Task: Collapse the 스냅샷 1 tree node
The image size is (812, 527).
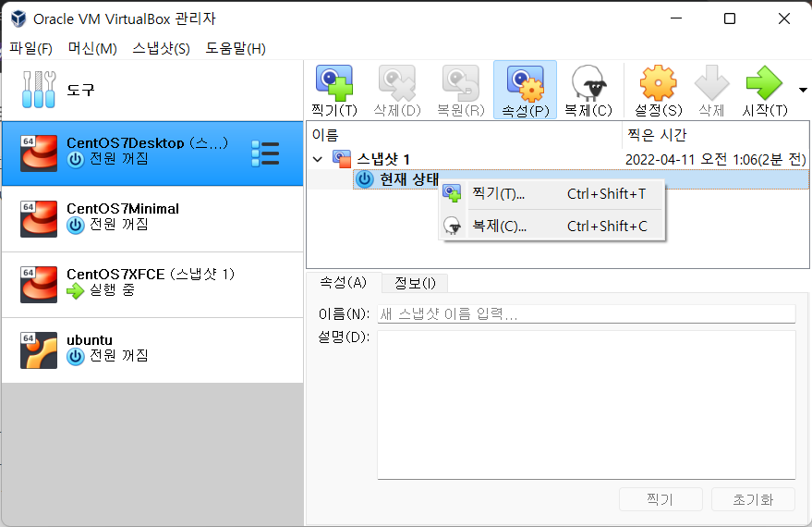Action: coord(318,159)
